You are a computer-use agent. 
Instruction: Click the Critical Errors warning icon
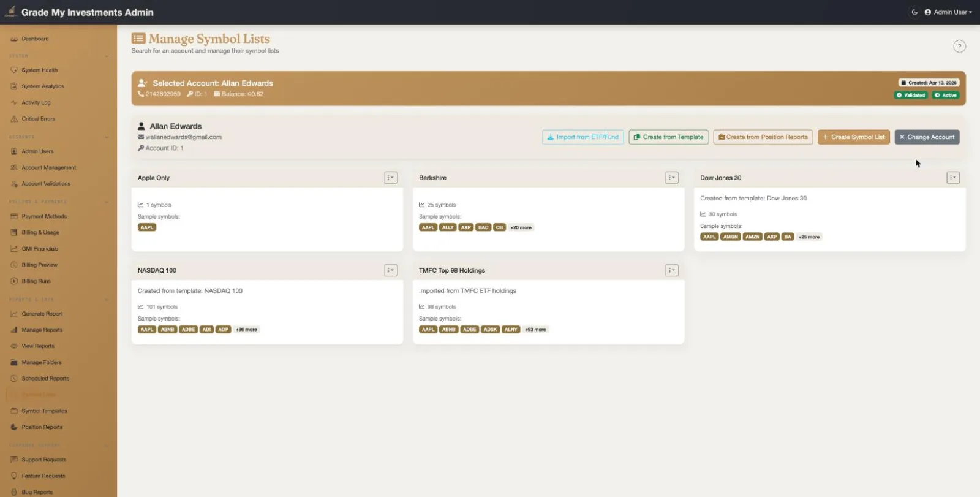(14, 119)
